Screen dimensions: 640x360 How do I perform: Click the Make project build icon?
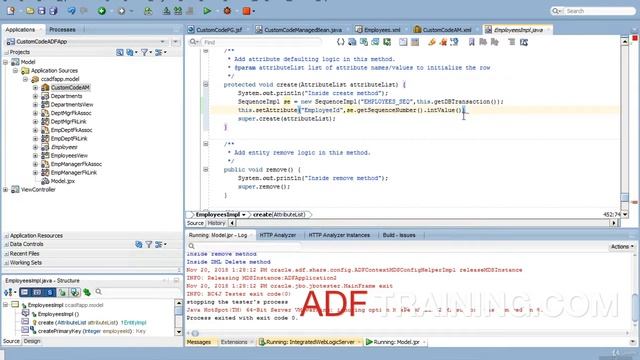tap(167, 11)
